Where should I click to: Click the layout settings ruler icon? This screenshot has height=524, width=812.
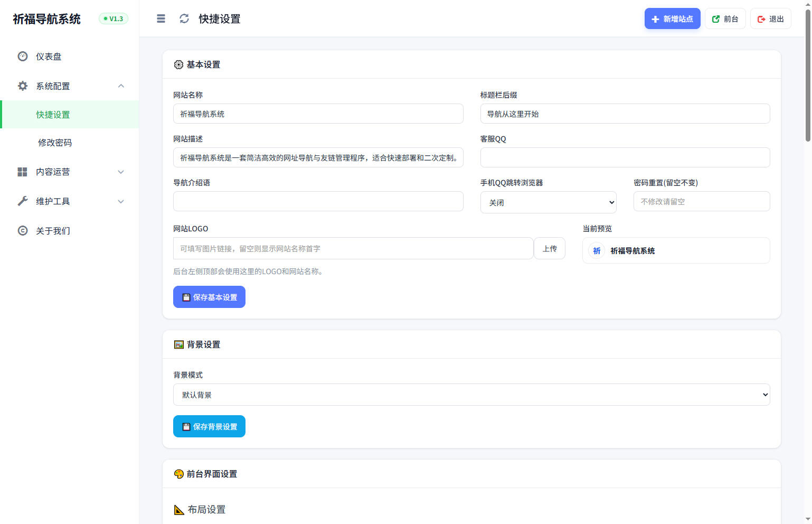click(179, 510)
